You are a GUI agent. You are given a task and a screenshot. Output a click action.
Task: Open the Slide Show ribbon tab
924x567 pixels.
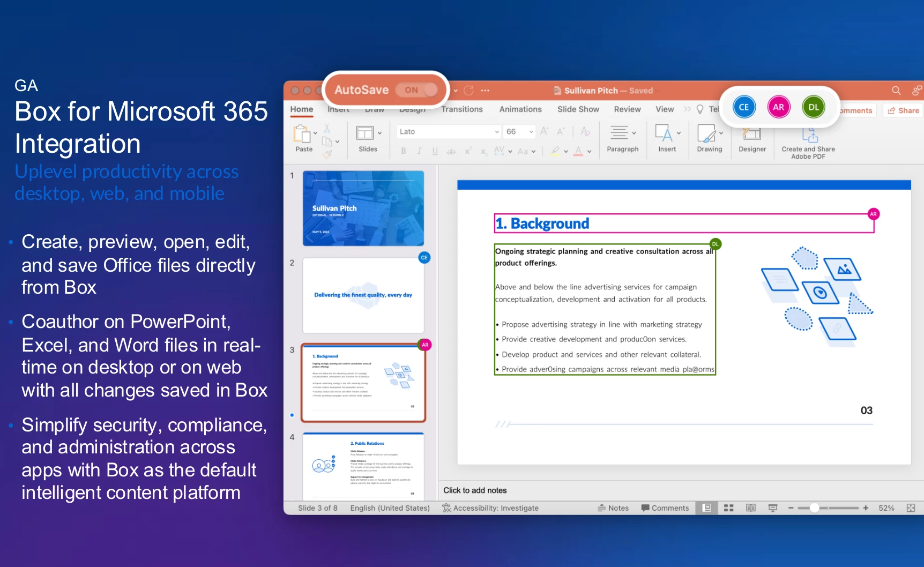pos(578,109)
